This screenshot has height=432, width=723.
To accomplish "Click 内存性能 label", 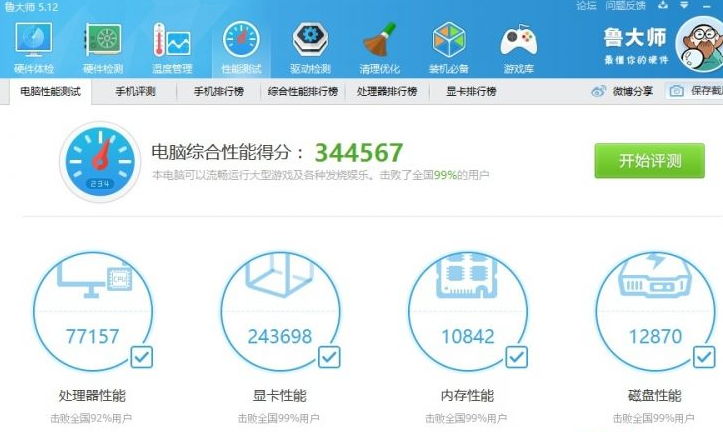I will point(467,395).
